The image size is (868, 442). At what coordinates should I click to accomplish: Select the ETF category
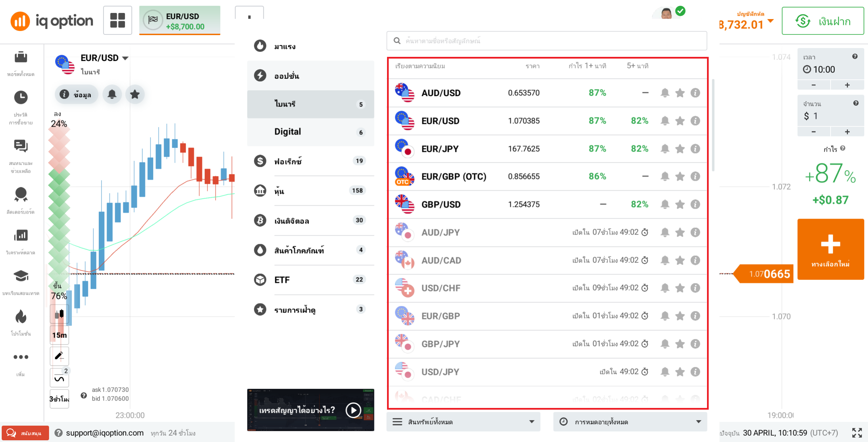pos(310,280)
